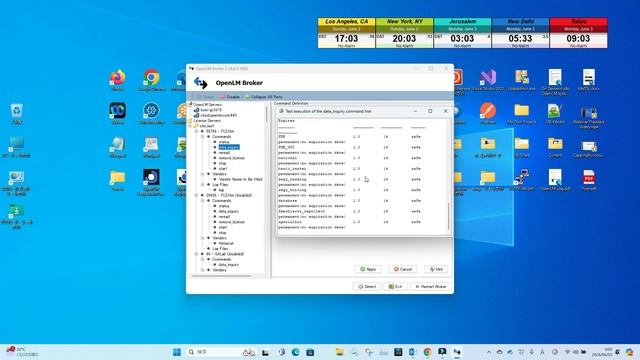The image size is (640, 360).
Task: Click the Tokyo world clock
Action: point(578,33)
